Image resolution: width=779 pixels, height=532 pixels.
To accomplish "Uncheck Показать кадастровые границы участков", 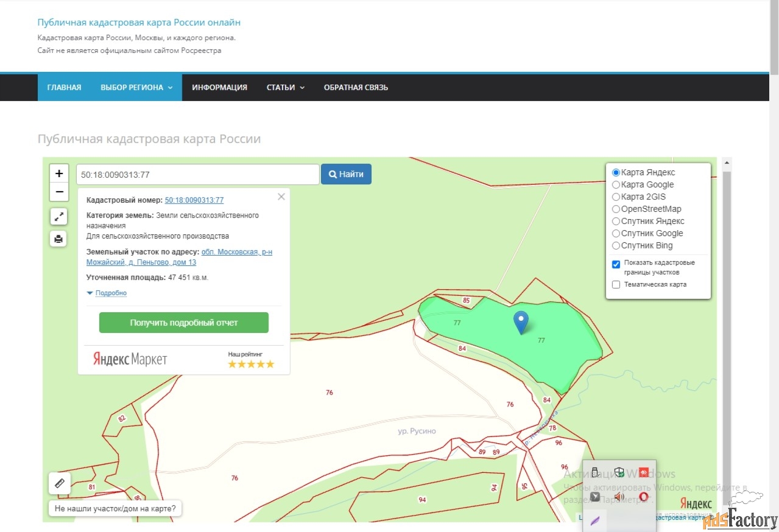I will [x=616, y=264].
